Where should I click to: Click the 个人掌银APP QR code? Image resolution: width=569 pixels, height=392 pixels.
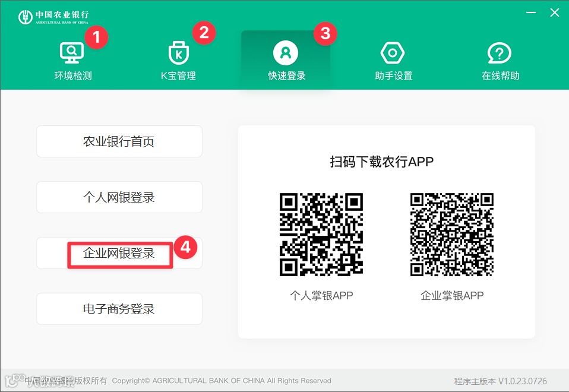click(x=321, y=235)
